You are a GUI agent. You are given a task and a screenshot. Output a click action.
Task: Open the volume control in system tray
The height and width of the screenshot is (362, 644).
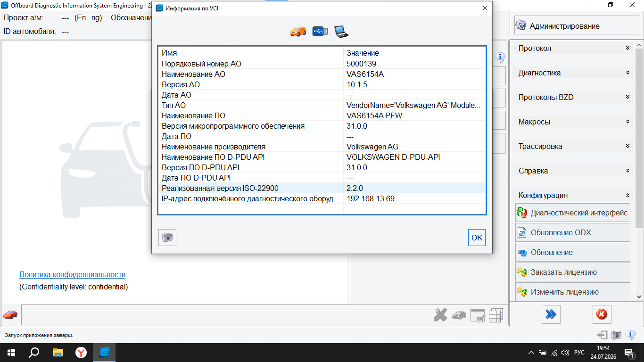click(x=565, y=353)
